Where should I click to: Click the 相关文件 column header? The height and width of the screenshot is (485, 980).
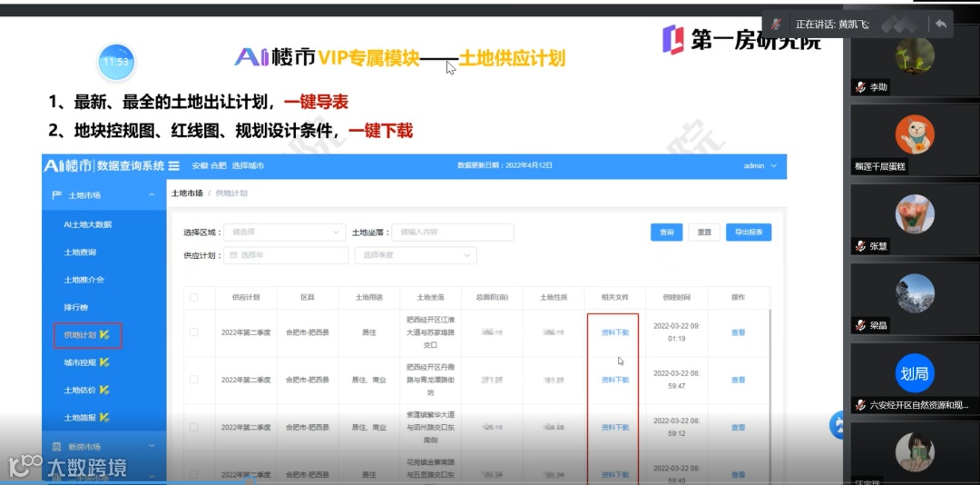point(615,297)
